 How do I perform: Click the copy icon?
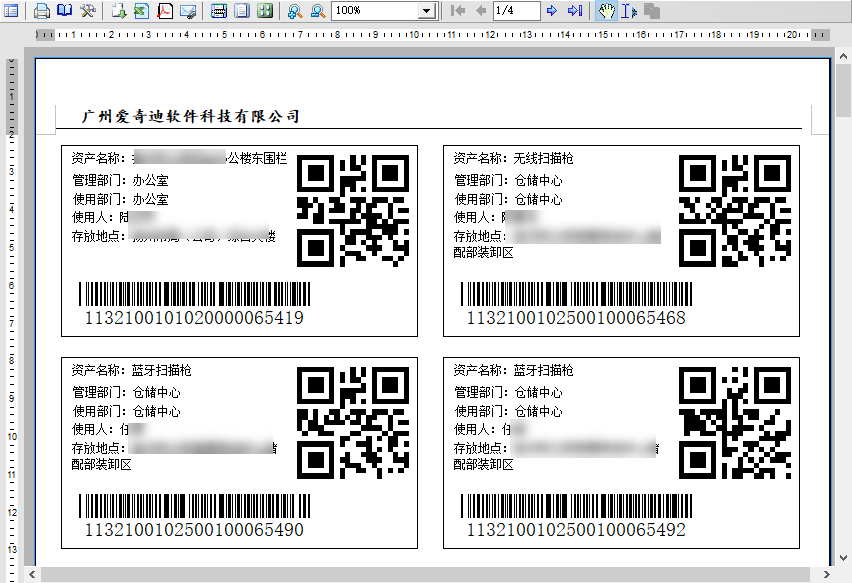pyautogui.click(x=651, y=10)
